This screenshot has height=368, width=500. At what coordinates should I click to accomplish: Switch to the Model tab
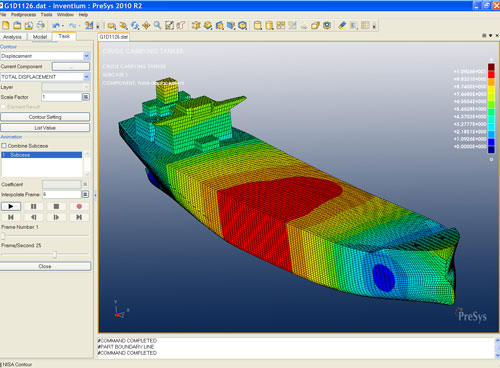(40, 37)
